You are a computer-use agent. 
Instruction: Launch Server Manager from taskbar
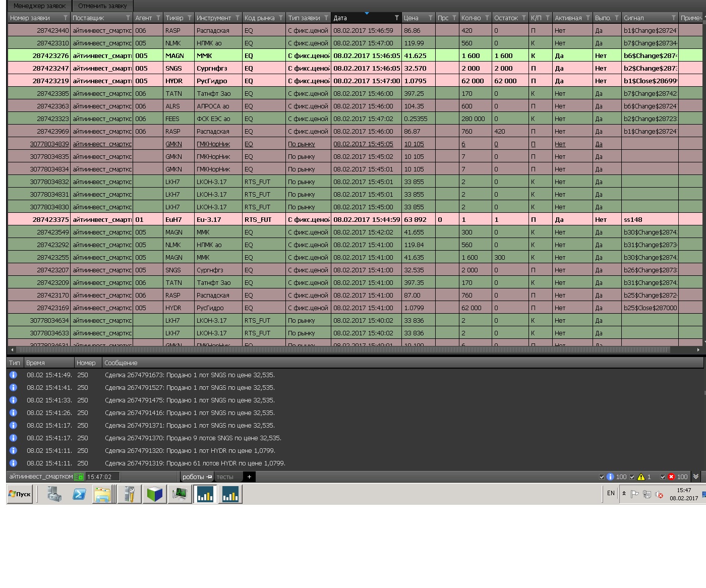pyautogui.click(x=54, y=494)
